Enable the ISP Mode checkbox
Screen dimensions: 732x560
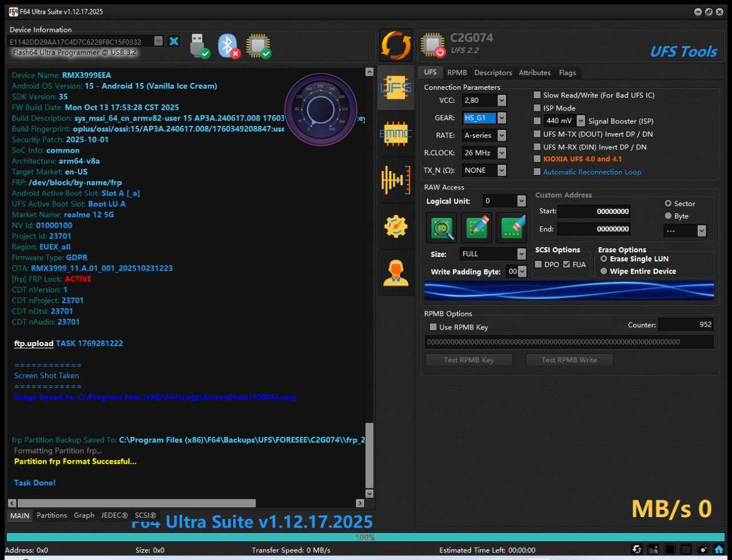coord(537,108)
